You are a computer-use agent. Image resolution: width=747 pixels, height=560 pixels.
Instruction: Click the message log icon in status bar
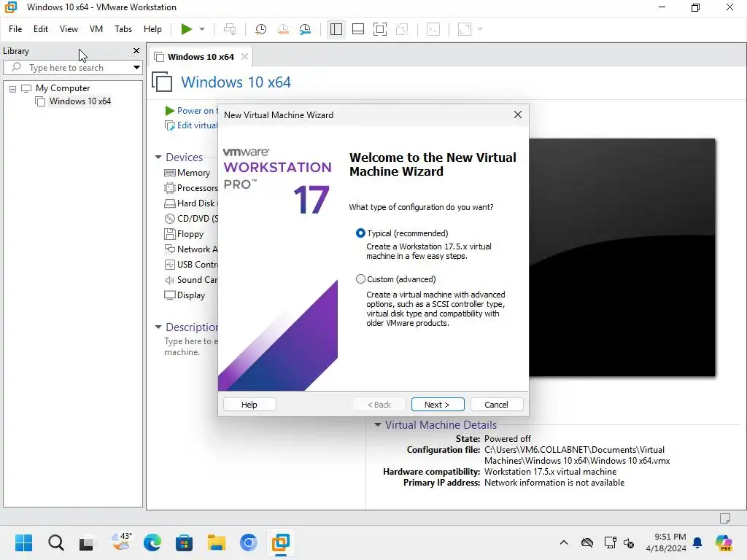725,518
